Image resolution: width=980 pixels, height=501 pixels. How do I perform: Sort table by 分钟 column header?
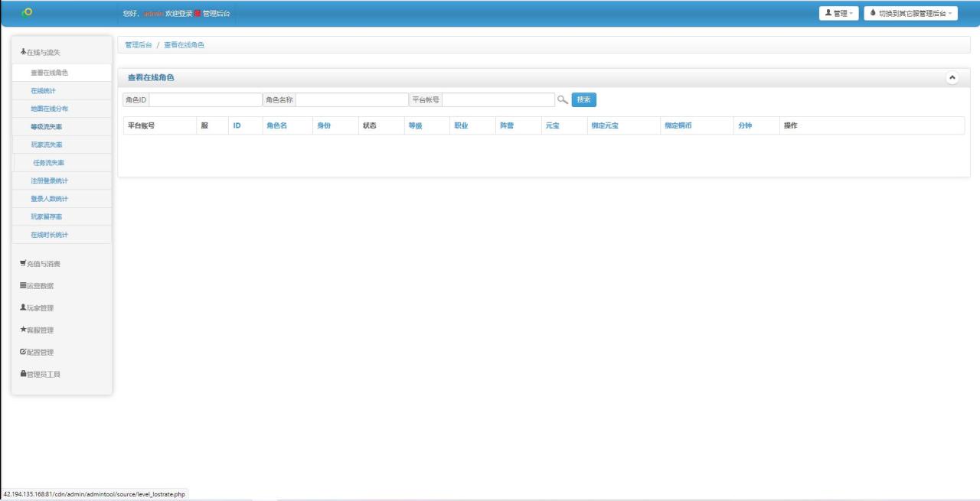coord(744,125)
